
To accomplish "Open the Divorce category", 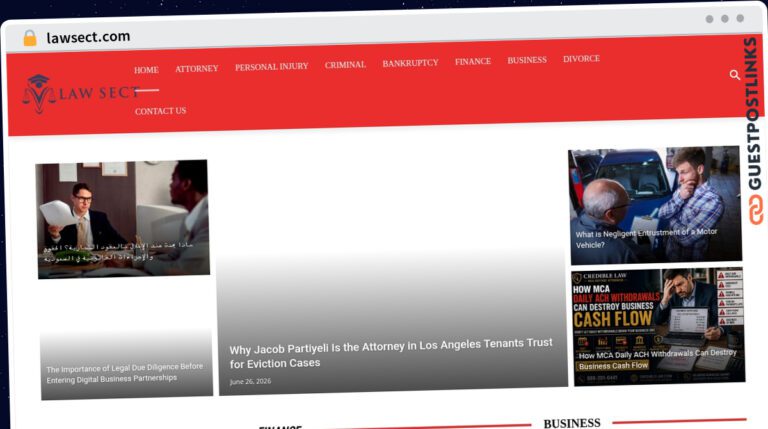I will click(581, 59).
